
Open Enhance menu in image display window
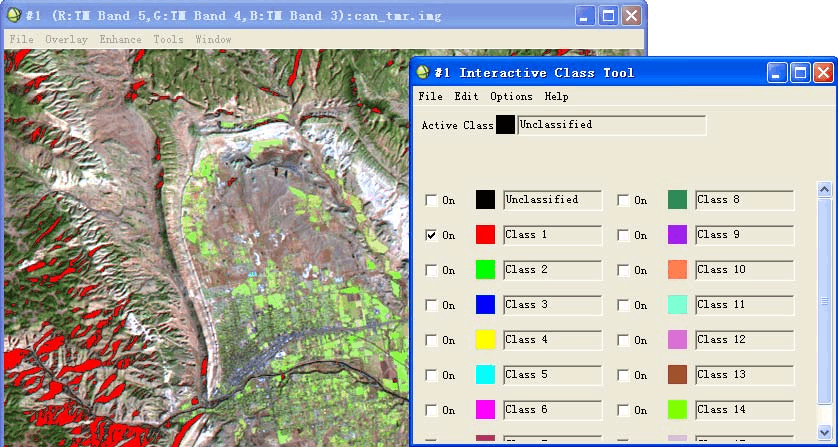coord(120,40)
